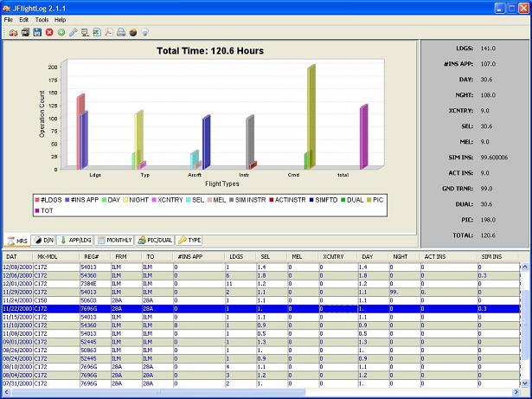This screenshot has width=532, height=399.
Task: Open the Tools menu
Action: [x=42, y=19]
